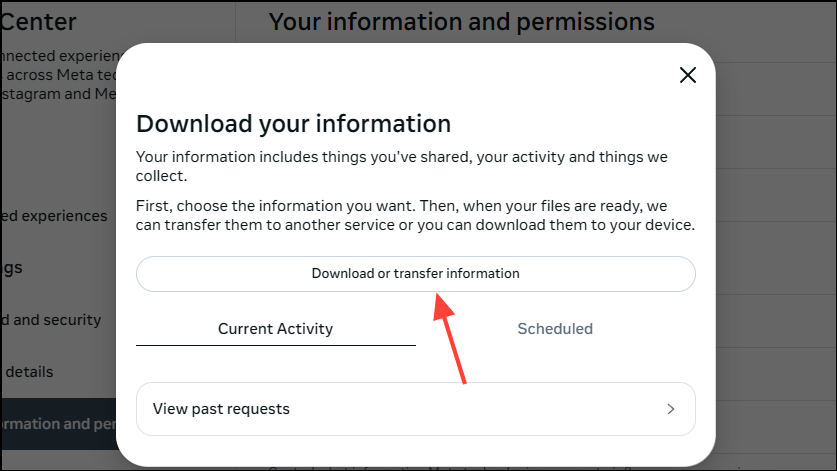Viewport: 837px width, 471px height.
Task: Click the paragraph starting "First, choose the information"
Action: 415,215
